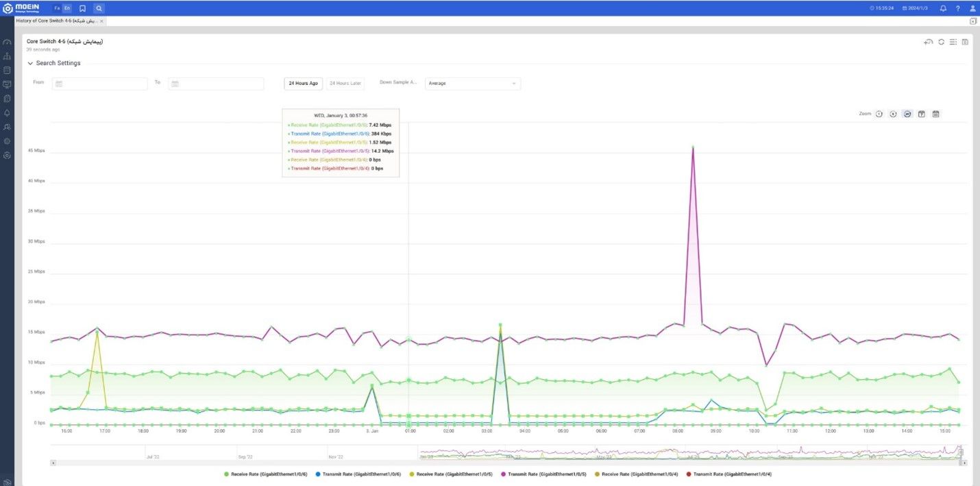Screen dimensions: 980x486
Task: Open the dashboard gauge icon in the sidebar
Action: (7, 42)
